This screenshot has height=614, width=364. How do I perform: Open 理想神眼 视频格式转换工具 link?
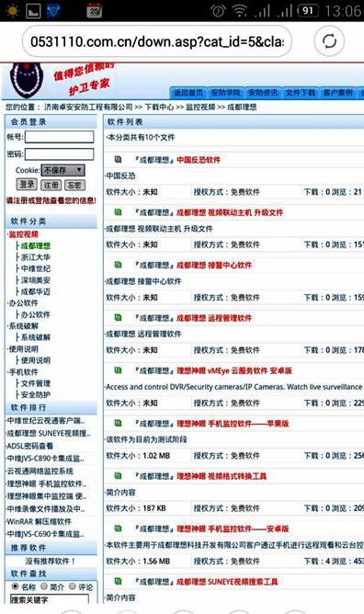tap(222, 476)
